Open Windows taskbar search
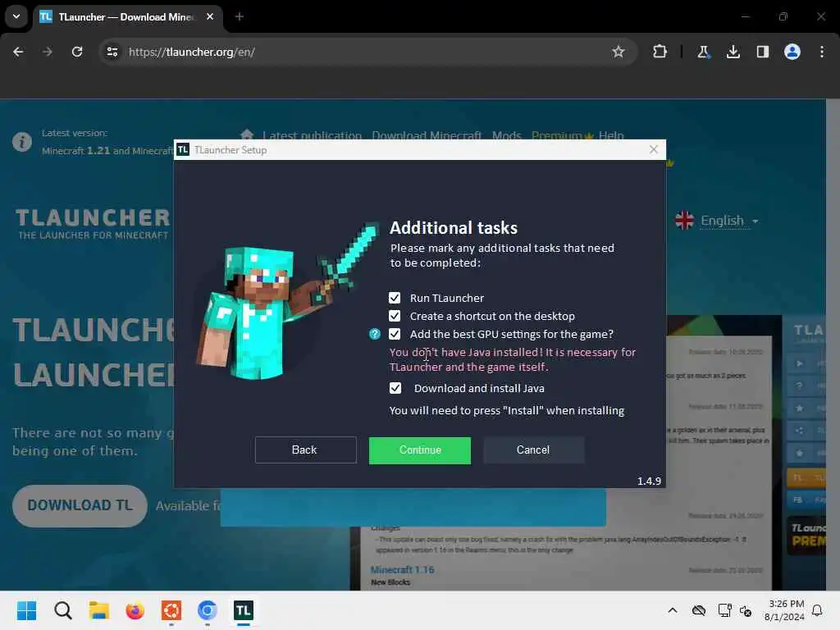This screenshot has width=840, height=630. [x=62, y=610]
